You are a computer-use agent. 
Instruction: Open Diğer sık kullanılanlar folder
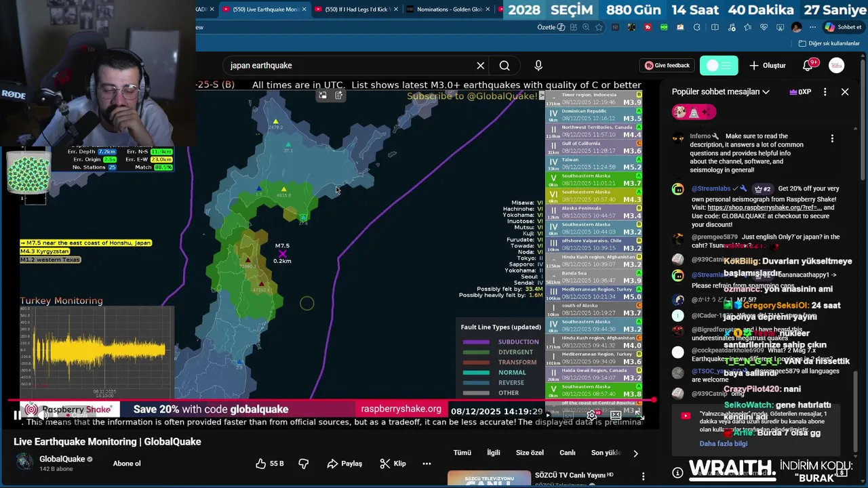829,43
